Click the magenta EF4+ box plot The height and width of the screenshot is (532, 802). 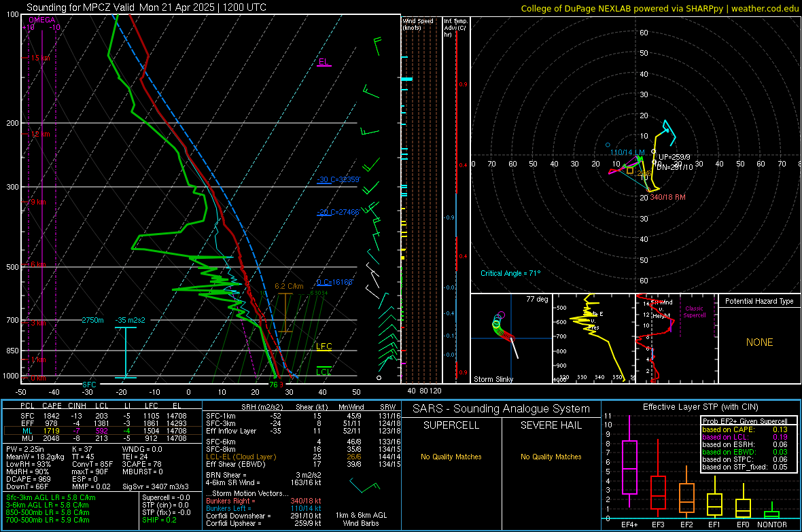(629, 461)
